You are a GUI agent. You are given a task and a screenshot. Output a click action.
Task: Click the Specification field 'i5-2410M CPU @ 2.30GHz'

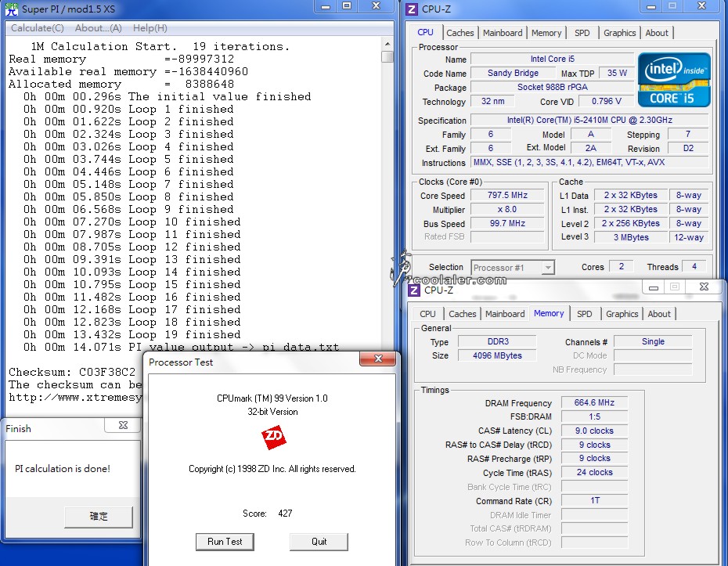coord(589,120)
